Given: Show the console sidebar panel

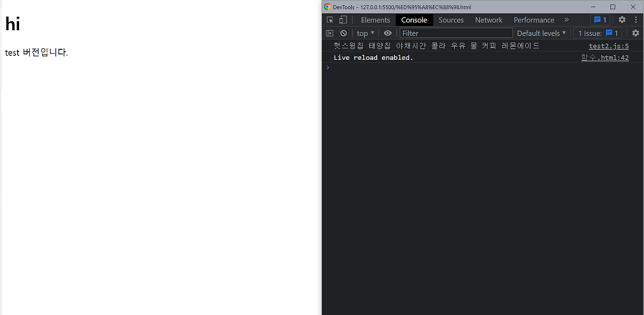Looking at the screenshot, I should click(330, 33).
